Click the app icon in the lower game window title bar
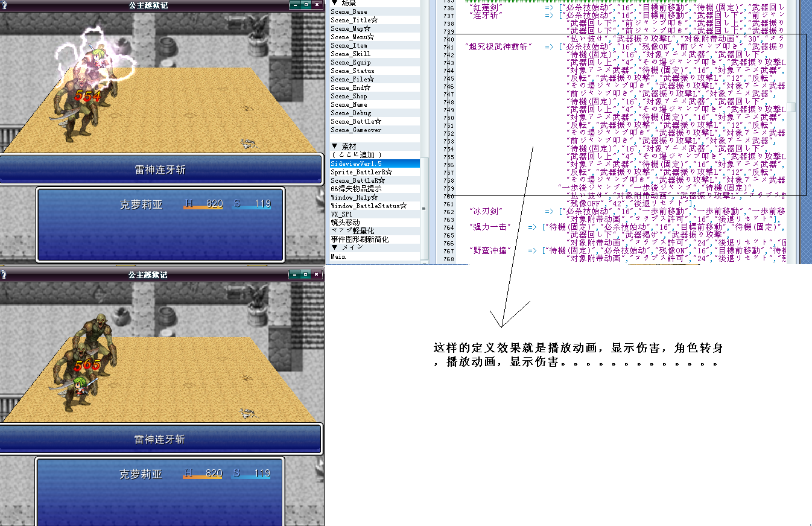Screen dimensions: 812x526 click(x=4, y=274)
